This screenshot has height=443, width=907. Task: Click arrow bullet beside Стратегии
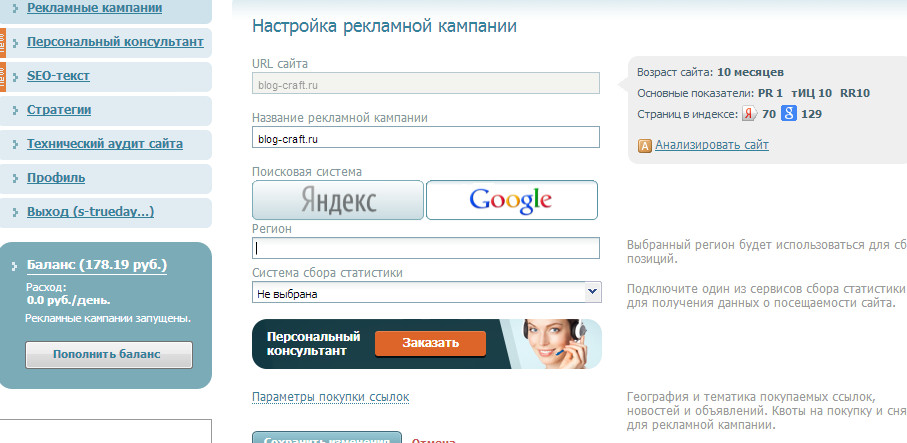point(16,111)
